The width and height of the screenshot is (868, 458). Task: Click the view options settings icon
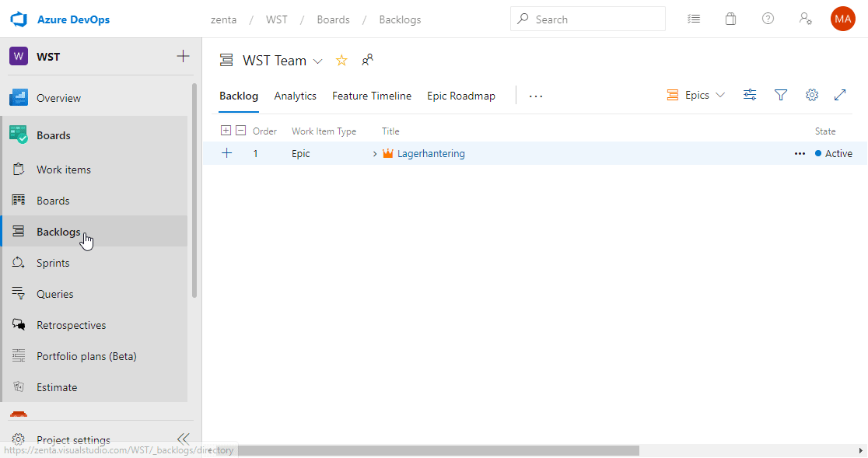tap(750, 94)
